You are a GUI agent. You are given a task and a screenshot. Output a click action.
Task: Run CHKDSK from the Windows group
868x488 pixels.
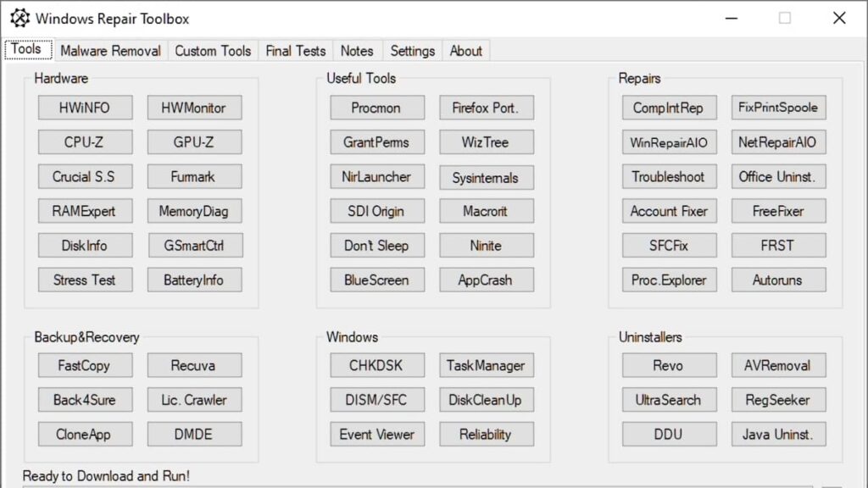[x=376, y=366]
